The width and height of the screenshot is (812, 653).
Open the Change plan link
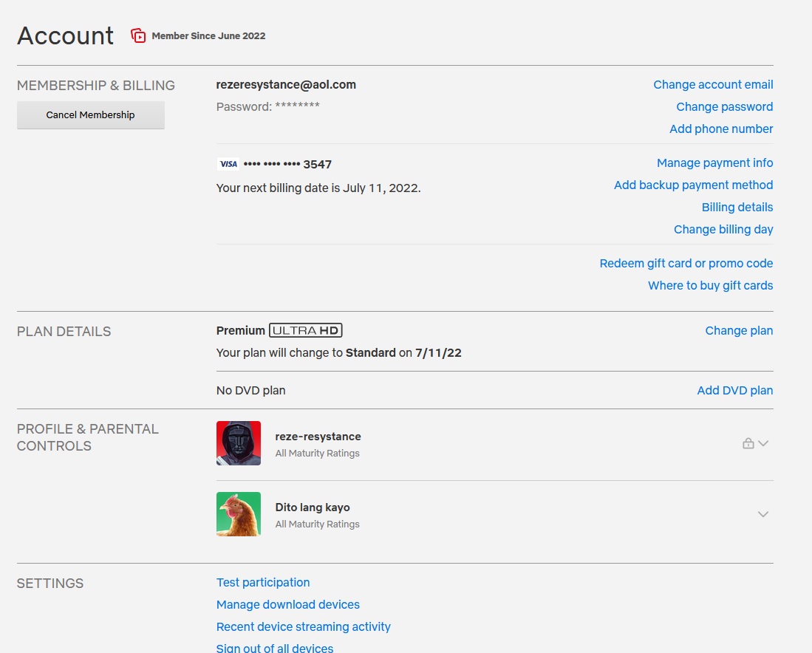(x=739, y=330)
